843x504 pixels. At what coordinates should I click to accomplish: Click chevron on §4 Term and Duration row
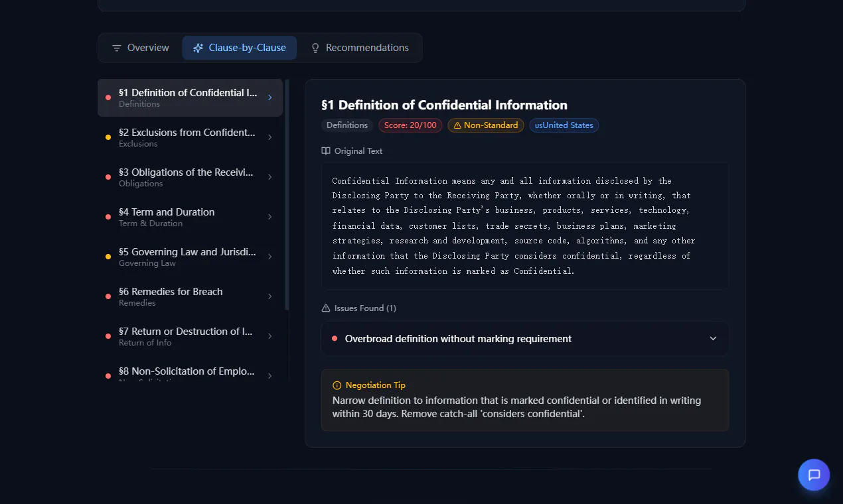coord(269,217)
